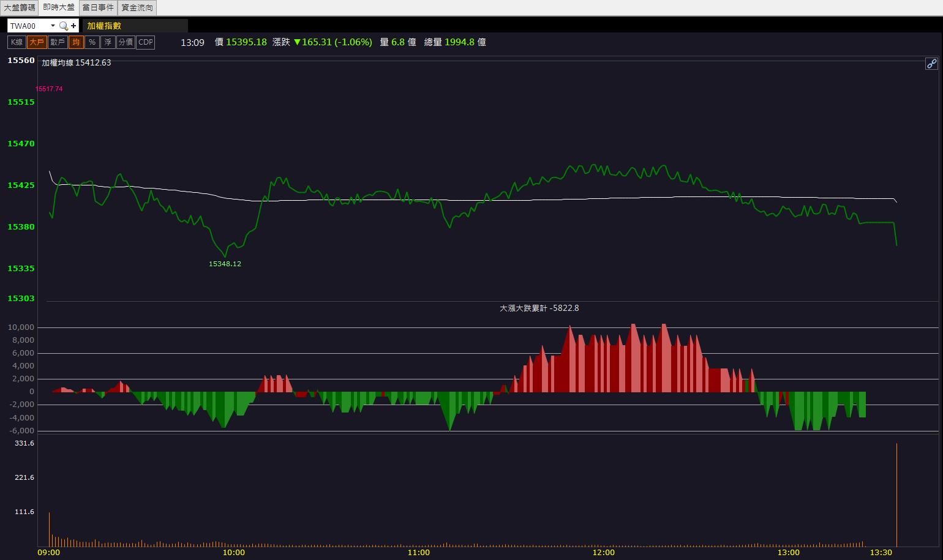Expand the TWA00 symbol dropdown arrow

53,26
